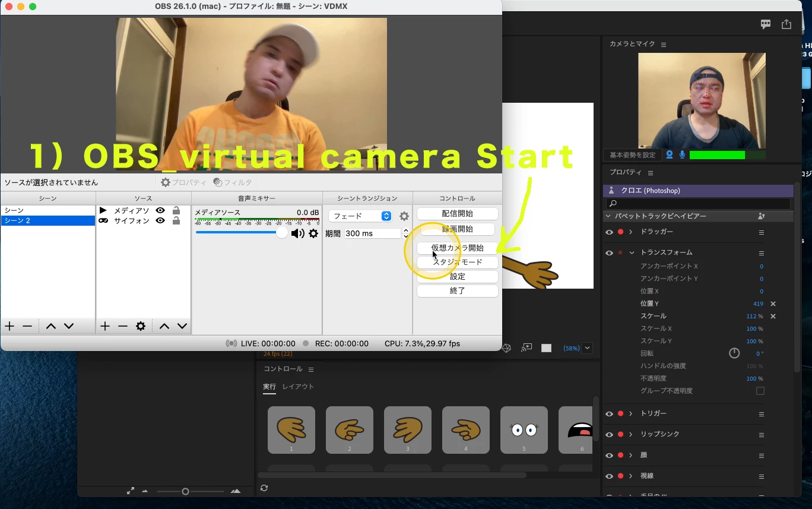Click the 回転 rotation dial
812x509 pixels.
point(734,353)
